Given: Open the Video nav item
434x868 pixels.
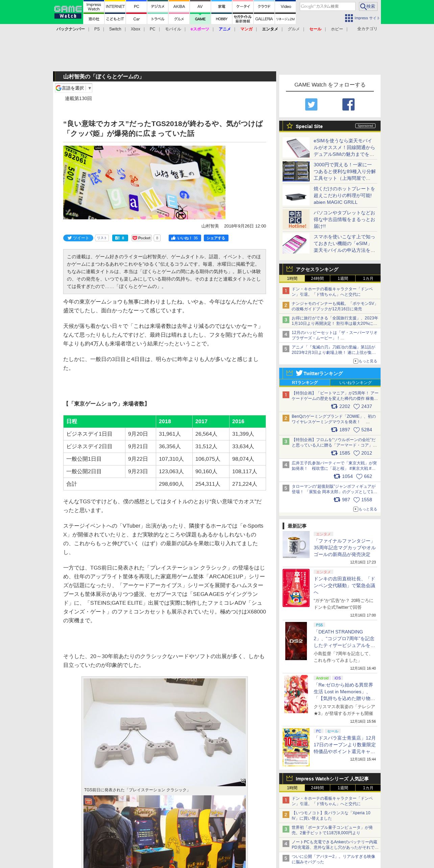Looking at the screenshot, I should pyautogui.click(x=286, y=6).
